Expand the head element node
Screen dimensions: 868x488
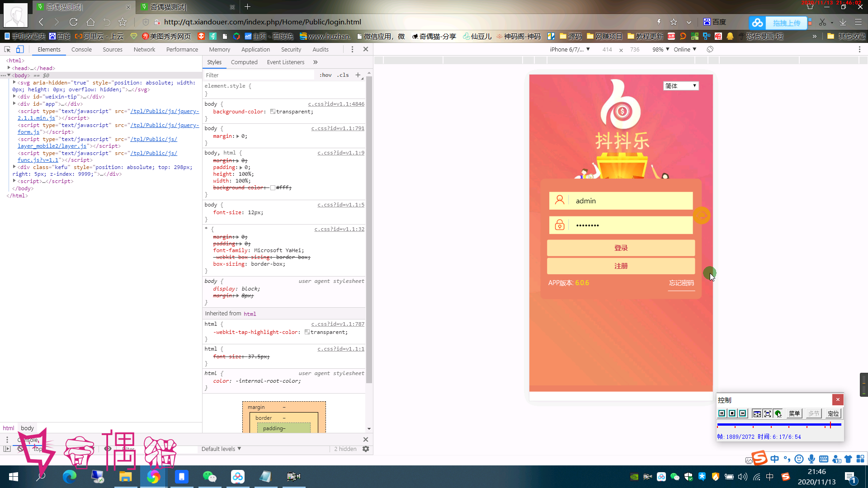(9, 68)
